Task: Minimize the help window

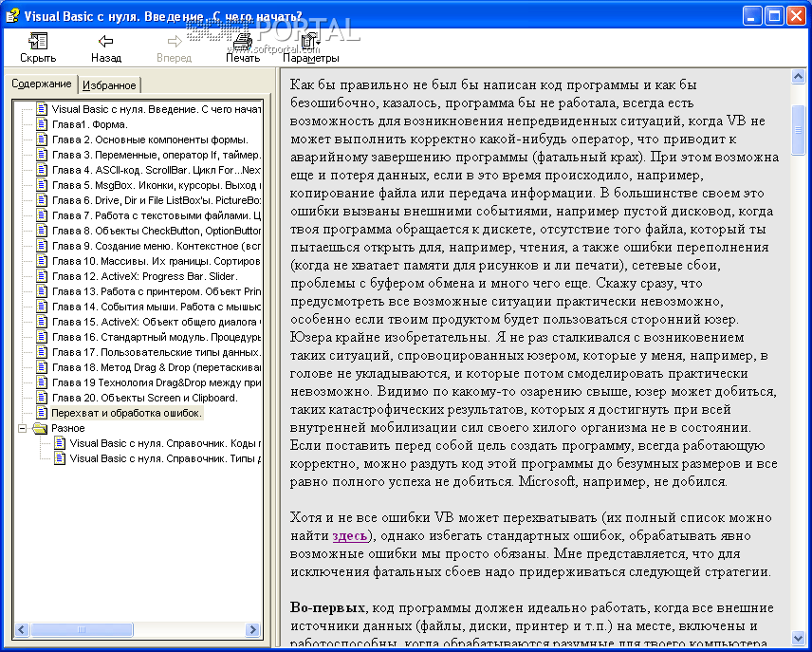Action: (x=752, y=15)
